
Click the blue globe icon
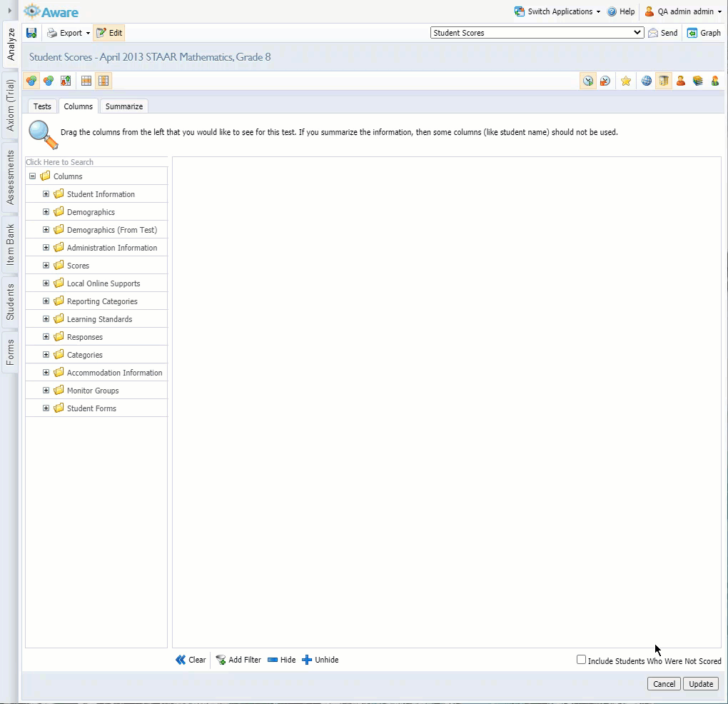[x=647, y=81]
